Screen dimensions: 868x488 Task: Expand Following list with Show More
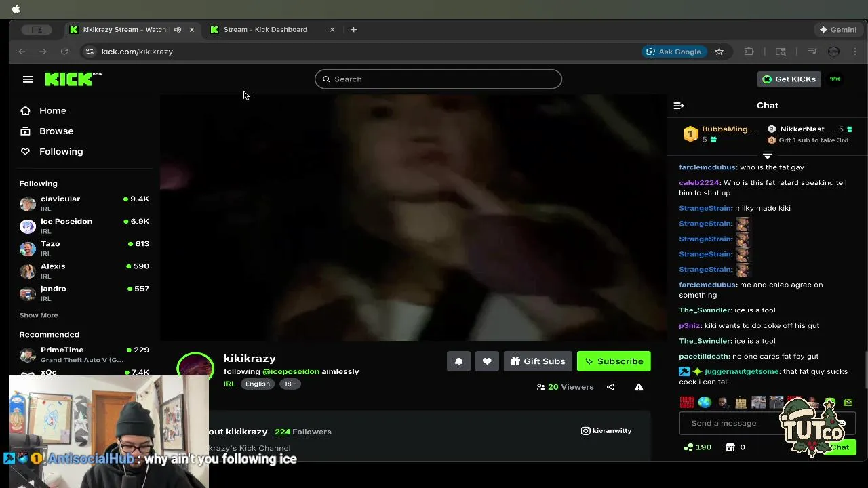(x=39, y=315)
